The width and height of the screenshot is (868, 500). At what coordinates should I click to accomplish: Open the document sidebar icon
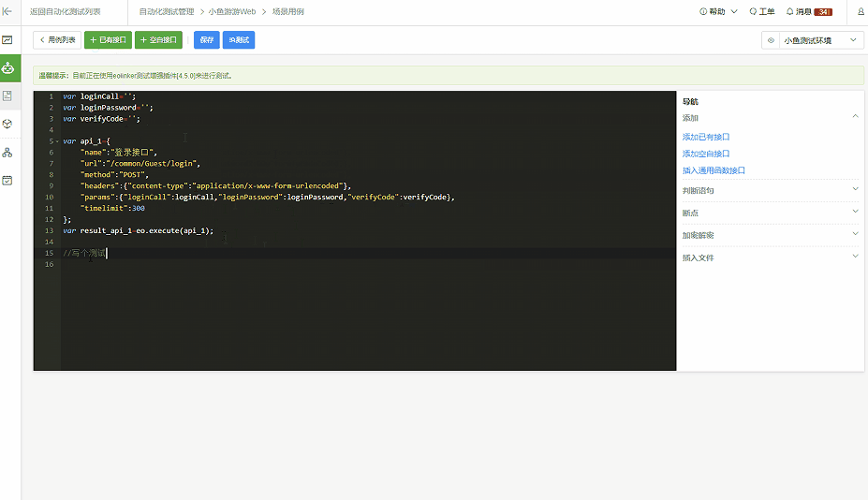[x=7, y=96]
